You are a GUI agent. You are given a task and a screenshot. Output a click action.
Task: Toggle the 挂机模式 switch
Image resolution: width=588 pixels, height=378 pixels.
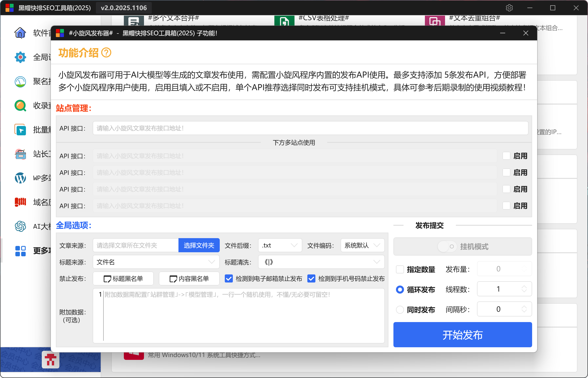447,246
